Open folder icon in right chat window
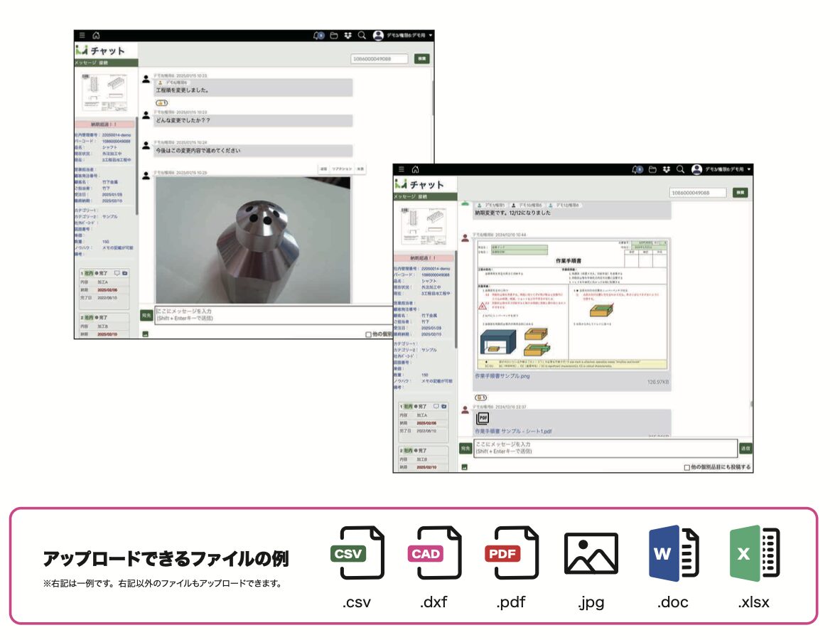 point(652,169)
